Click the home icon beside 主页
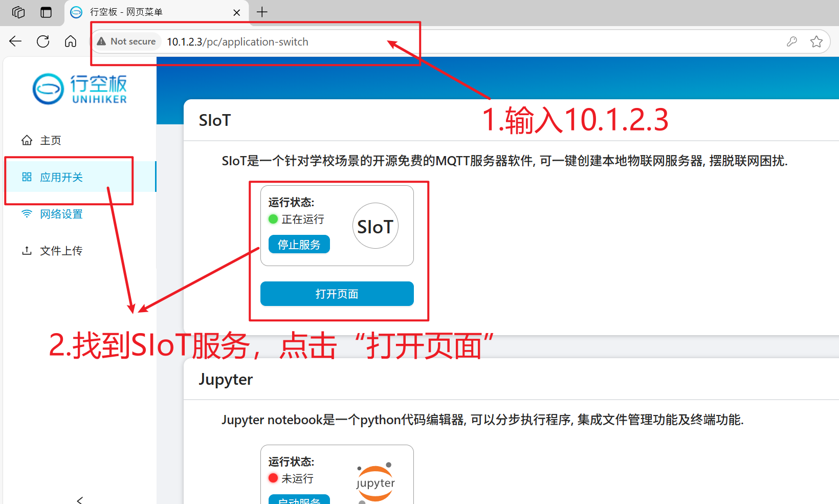 coord(27,140)
